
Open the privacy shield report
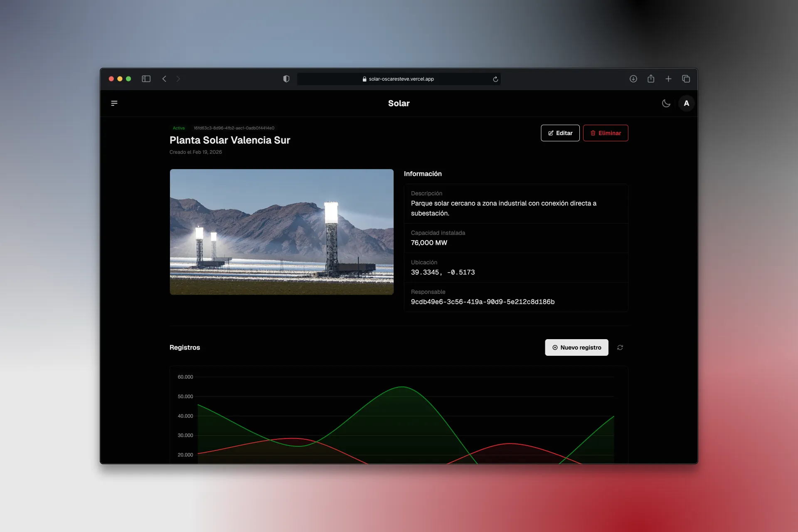pyautogui.click(x=286, y=79)
